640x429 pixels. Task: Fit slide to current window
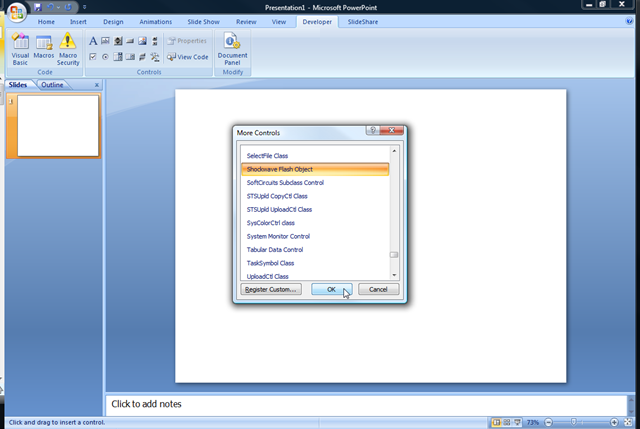628,422
